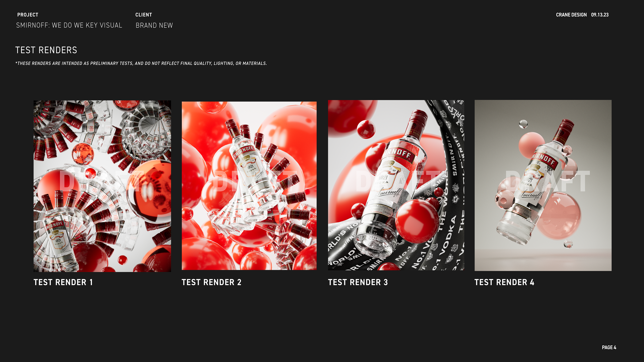Click the preliminary tests disclaimer note
Viewport: 644px width, 362px height.
click(x=141, y=64)
